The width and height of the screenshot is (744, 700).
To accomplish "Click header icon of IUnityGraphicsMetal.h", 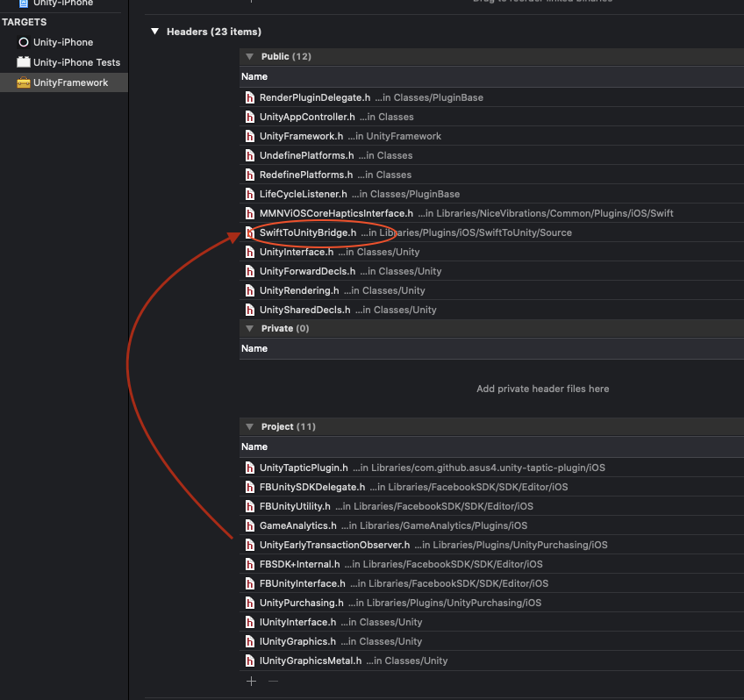I will [249, 661].
